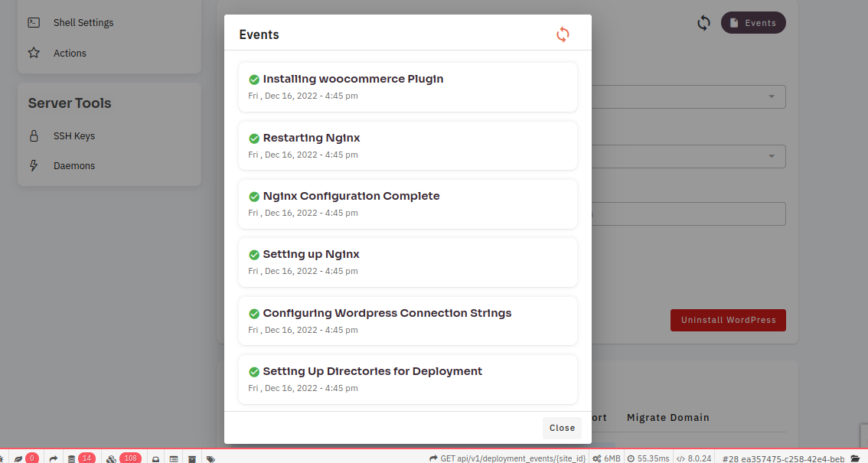
Task: Click timestamp under Setting Up Directories for Deployment
Action: 303,388
